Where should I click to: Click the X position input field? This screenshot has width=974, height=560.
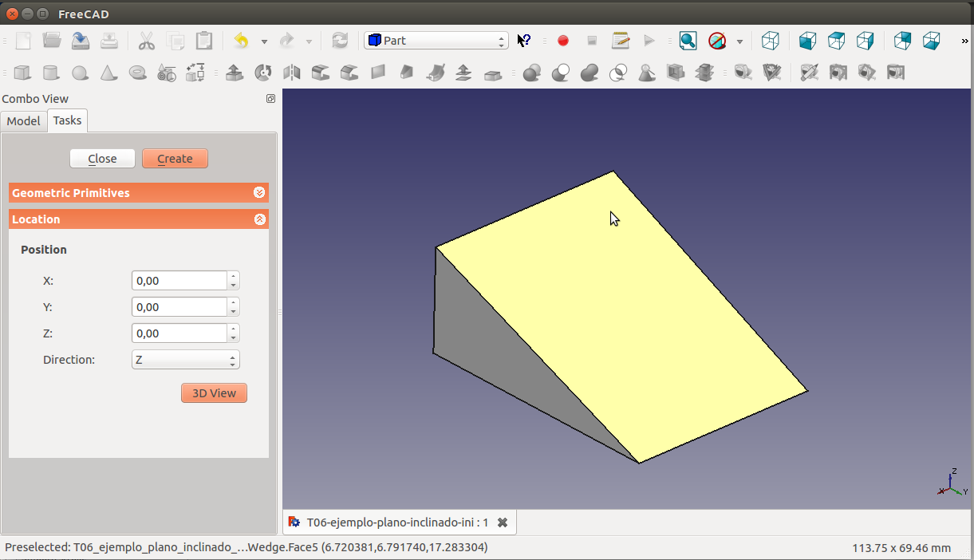tap(179, 281)
